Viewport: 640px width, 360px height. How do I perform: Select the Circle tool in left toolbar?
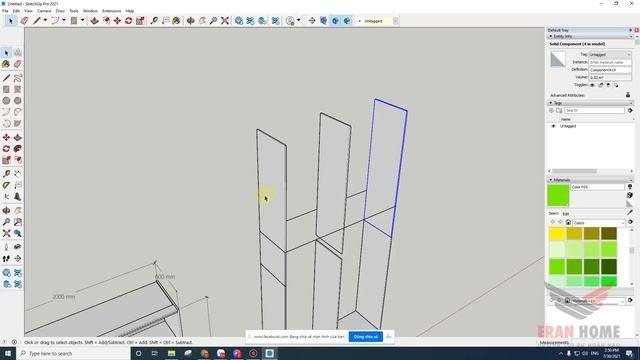point(6,100)
